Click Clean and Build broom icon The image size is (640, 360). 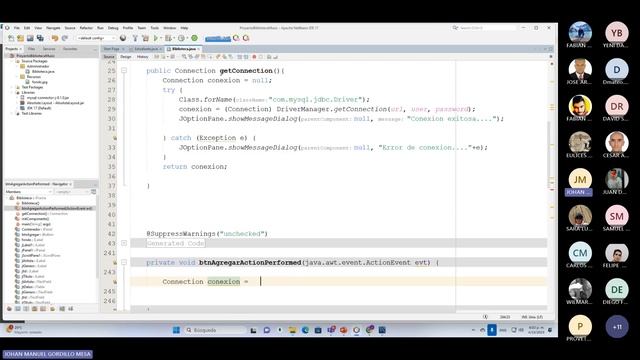(145, 38)
